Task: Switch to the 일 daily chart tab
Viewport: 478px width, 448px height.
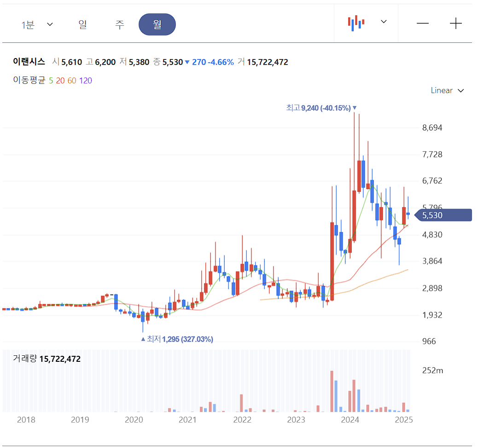Action: tap(83, 24)
